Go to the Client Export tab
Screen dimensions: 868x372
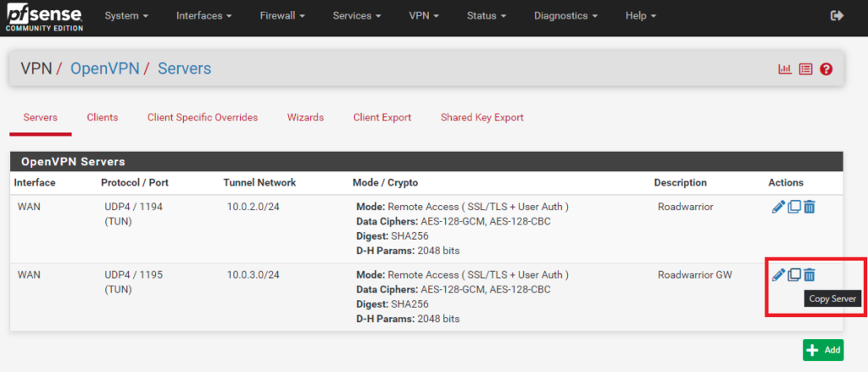click(382, 118)
